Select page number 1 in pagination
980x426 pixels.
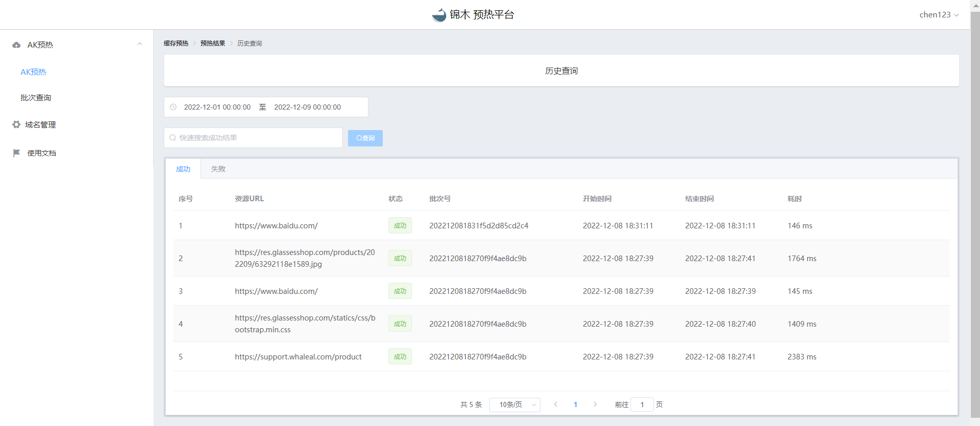coord(576,404)
